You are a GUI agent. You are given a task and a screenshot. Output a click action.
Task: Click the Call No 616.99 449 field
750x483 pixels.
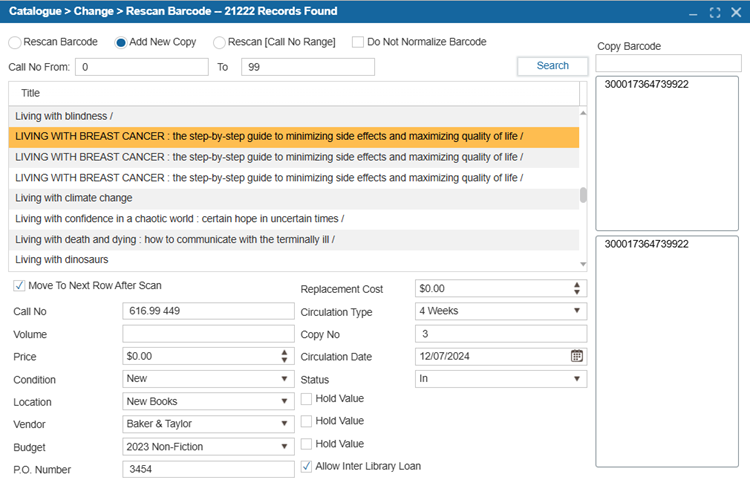point(208,311)
